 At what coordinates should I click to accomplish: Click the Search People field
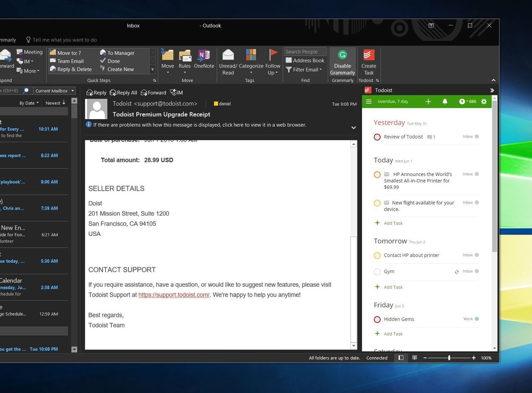tap(305, 52)
